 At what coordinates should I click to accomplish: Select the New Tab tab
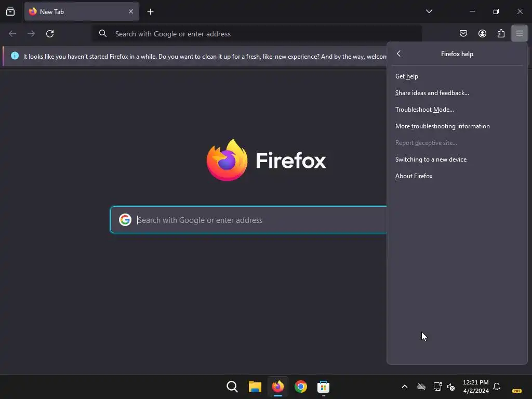coord(82,11)
